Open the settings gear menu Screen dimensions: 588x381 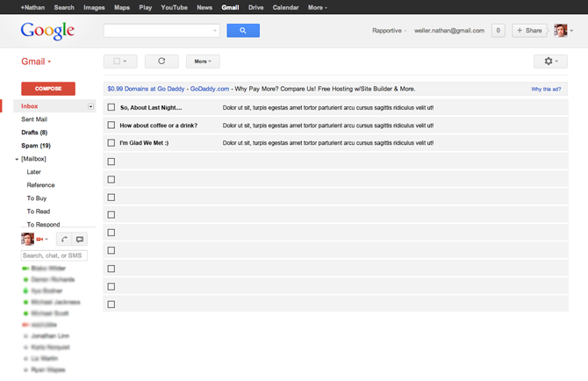click(x=550, y=61)
